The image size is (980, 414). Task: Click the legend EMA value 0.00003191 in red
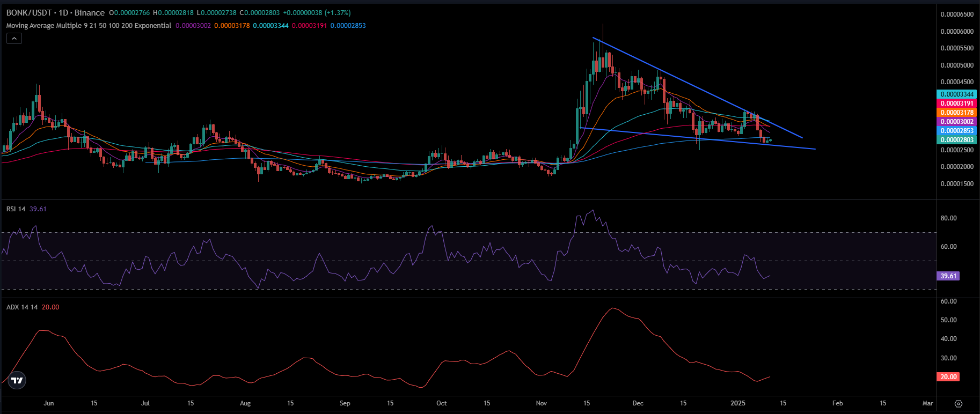[x=309, y=25]
